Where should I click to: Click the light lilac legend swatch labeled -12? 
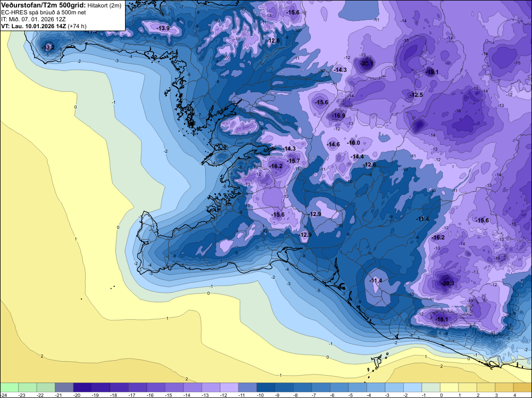[229, 387]
